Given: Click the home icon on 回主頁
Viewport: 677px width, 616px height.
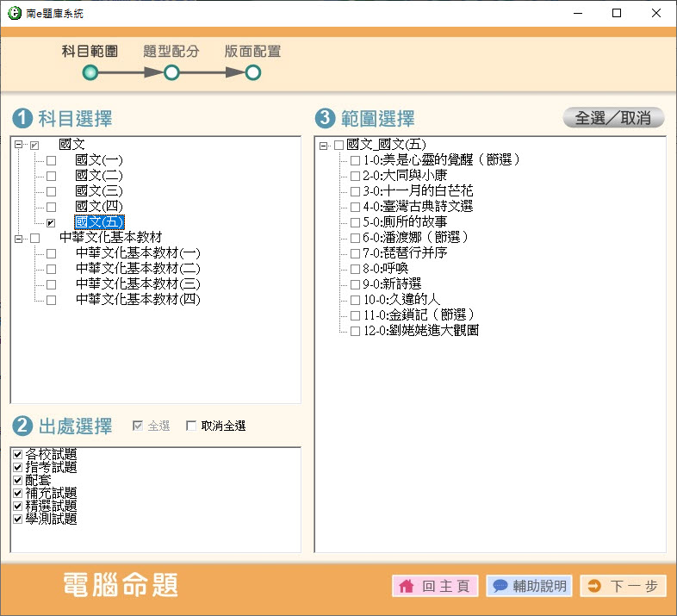Looking at the screenshot, I should click(407, 587).
